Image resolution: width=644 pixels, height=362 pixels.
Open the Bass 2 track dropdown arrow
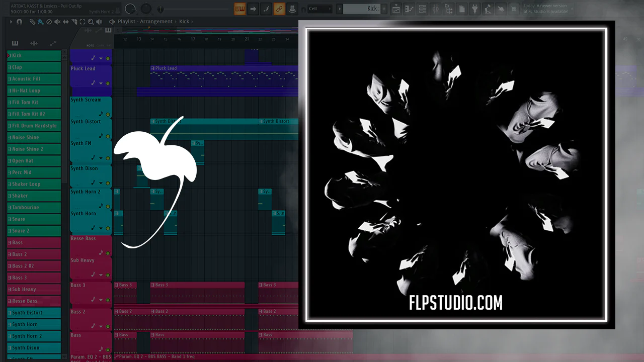click(x=101, y=327)
